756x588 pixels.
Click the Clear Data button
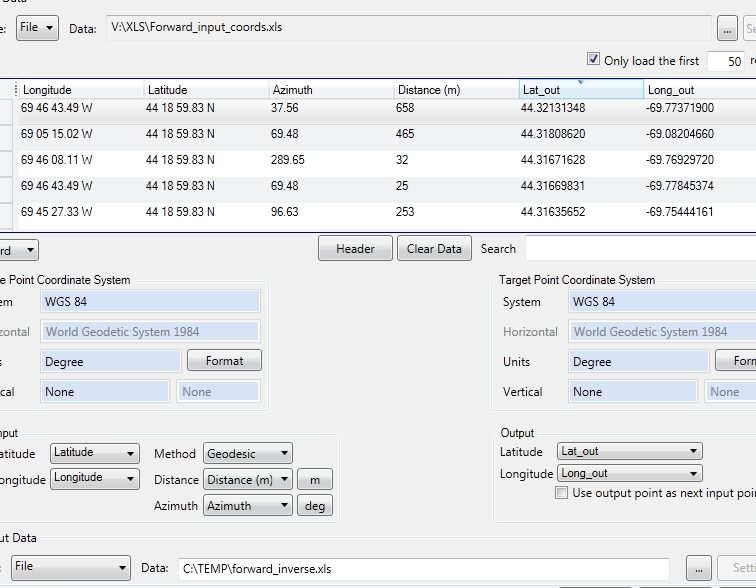tap(434, 249)
